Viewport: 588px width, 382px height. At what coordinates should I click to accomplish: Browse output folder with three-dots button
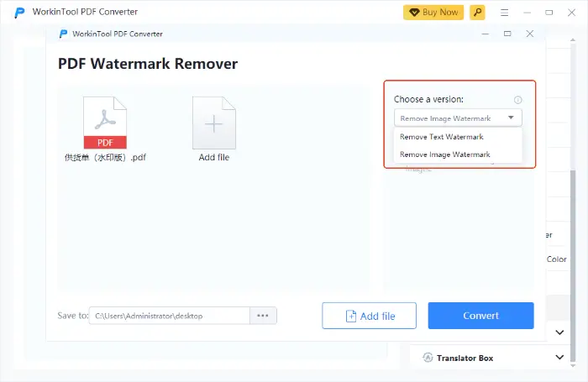click(263, 316)
